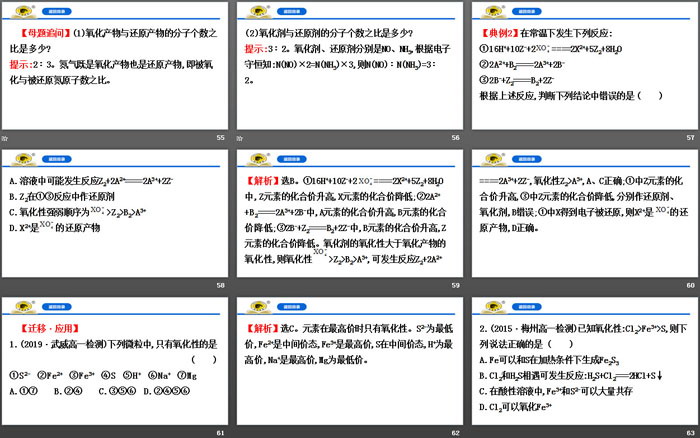Click the blue pill button on slide 58
700x438 pixels.
57,159
